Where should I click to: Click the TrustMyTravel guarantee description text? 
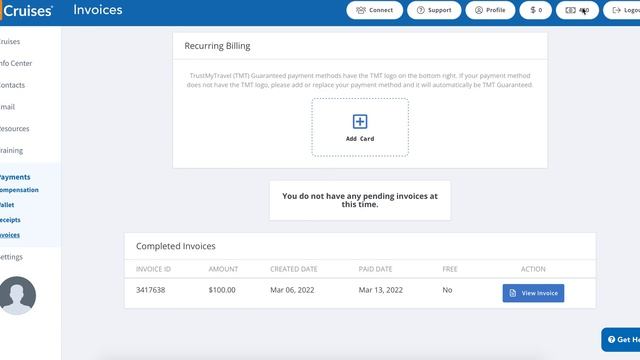pyautogui.click(x=360, y=80)
